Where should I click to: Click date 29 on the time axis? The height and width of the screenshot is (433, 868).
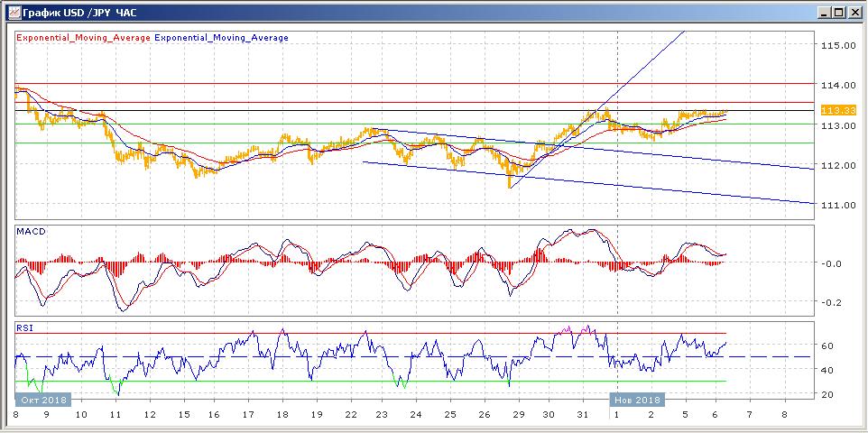[x=518, y=414]
